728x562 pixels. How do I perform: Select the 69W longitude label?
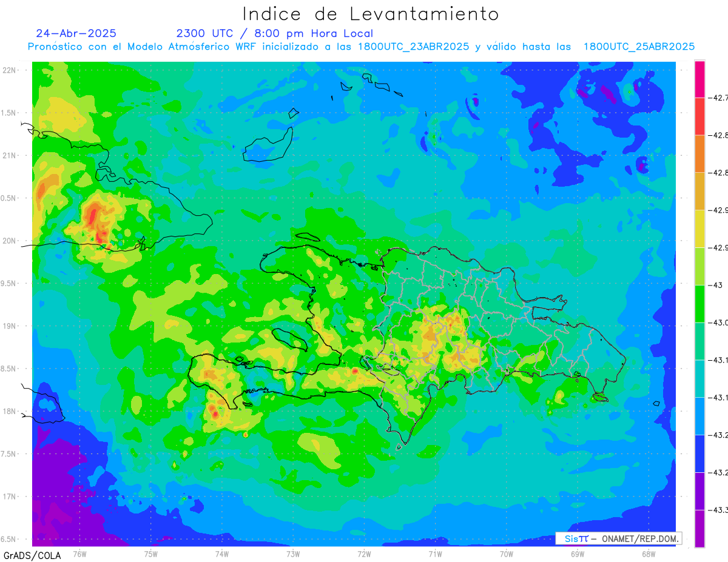(578, 554)
